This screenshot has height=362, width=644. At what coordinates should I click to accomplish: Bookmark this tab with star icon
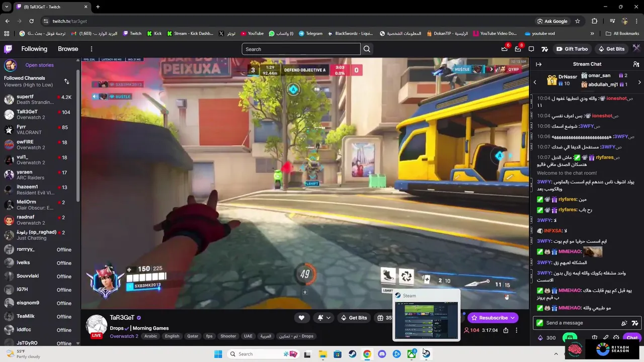(x=578, y=21)
